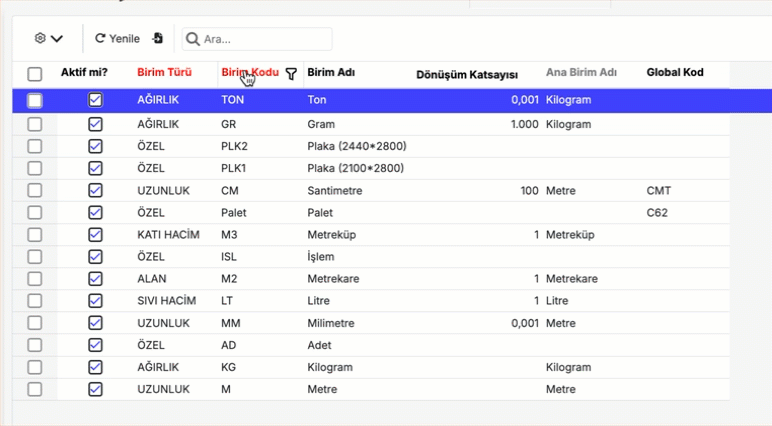The image size is (772, 426).
Task: Click the Yenile refresh button
Action: pos(117,38)
